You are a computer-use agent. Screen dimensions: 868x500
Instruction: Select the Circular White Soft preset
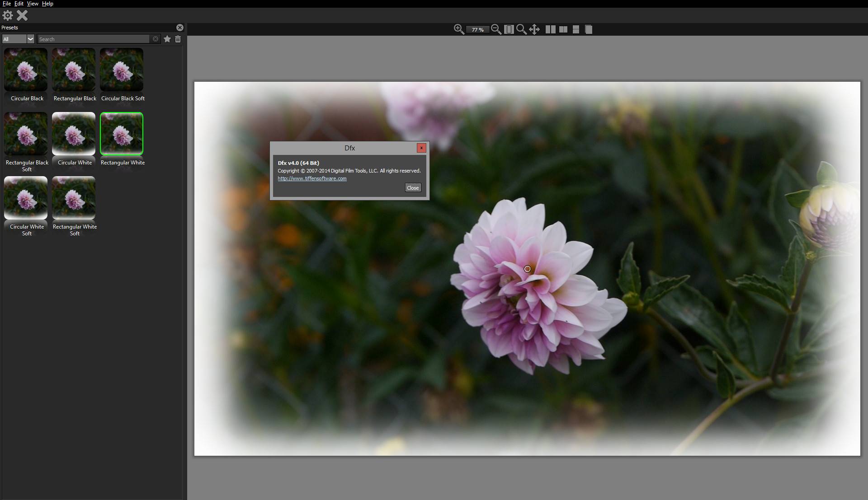pyautogui.click(x=26, y=198)
